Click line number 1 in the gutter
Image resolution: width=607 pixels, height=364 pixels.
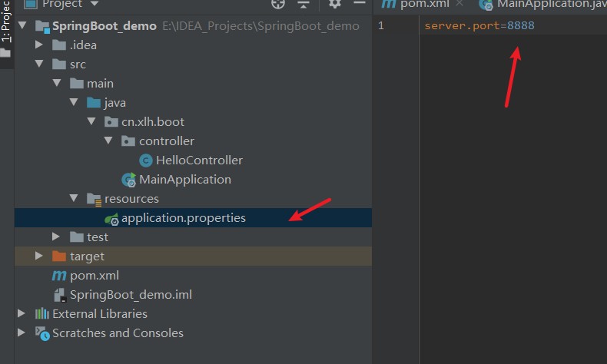[381, 25]
